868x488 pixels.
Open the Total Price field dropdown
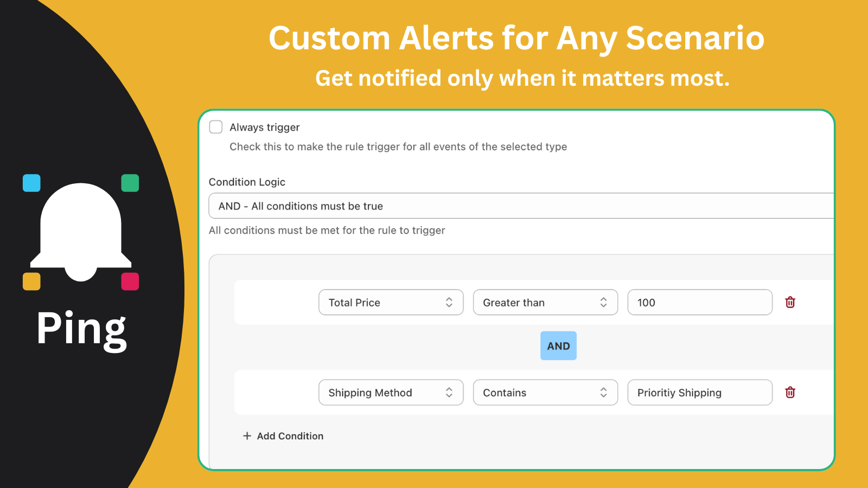[391, 302]
